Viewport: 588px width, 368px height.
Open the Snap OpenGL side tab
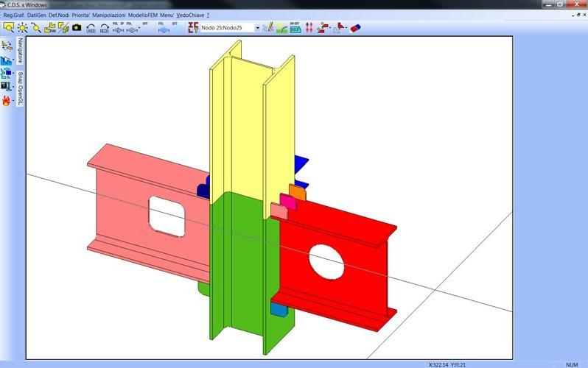point(21,88)
